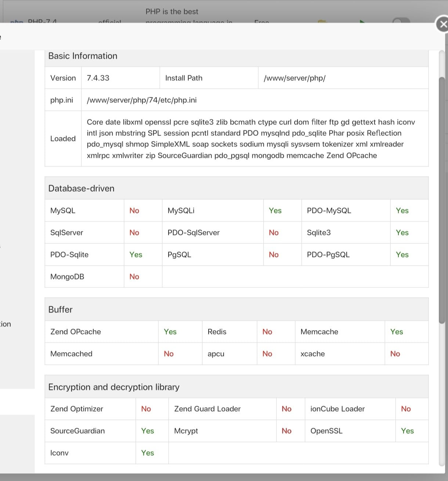Click the dialog's vertical scrollbar thumb

[x=442, y=198]
